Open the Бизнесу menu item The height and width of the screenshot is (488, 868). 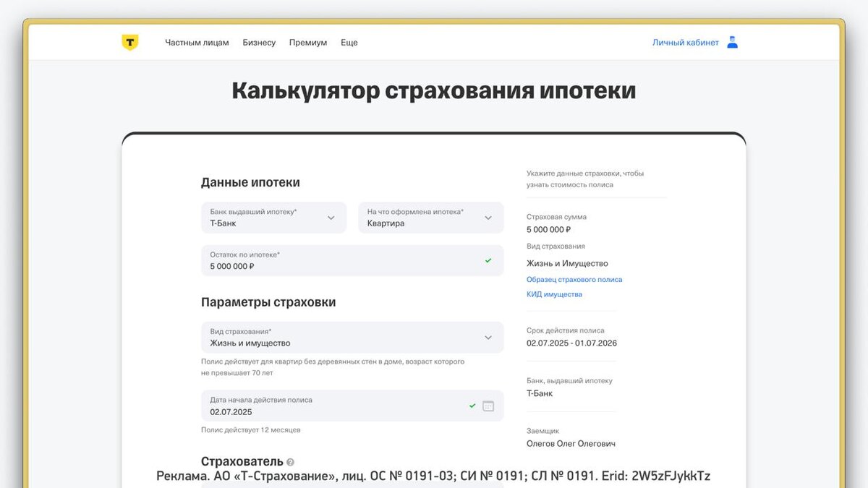(259, 43)
